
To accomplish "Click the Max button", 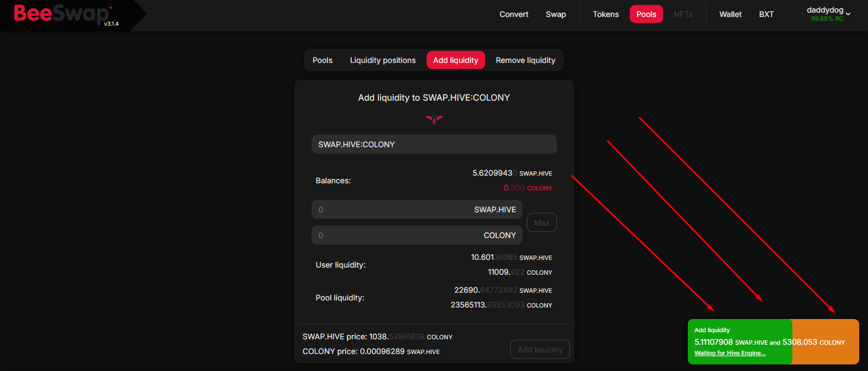I will click(x=542, y=223).
